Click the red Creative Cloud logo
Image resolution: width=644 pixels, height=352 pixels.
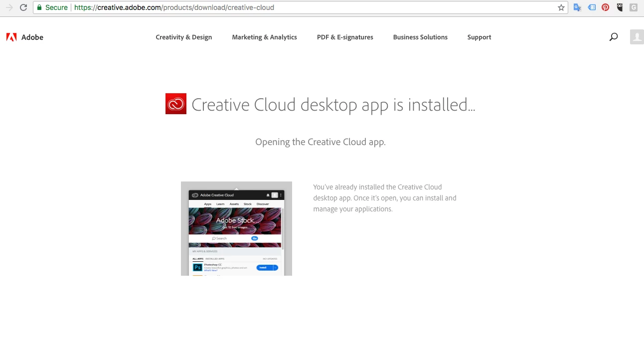point(176,104)
